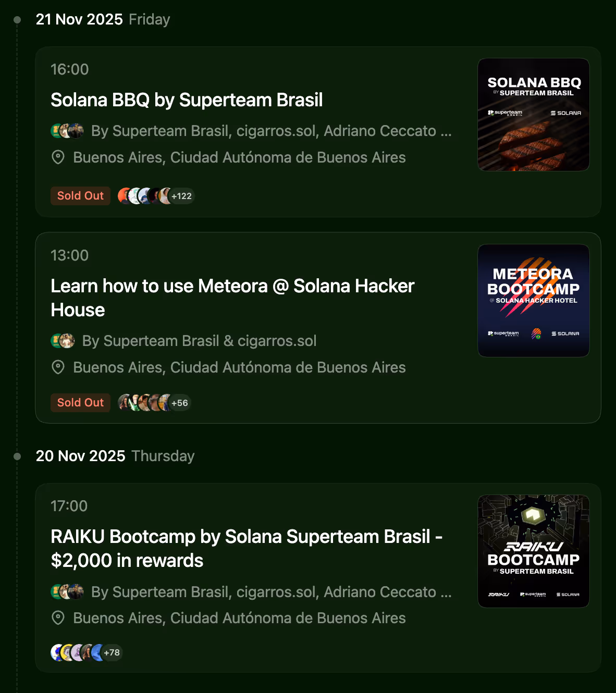Click the 20 Nov 2025 Thursday heading
616x693 pixels.
coord(115,456)
